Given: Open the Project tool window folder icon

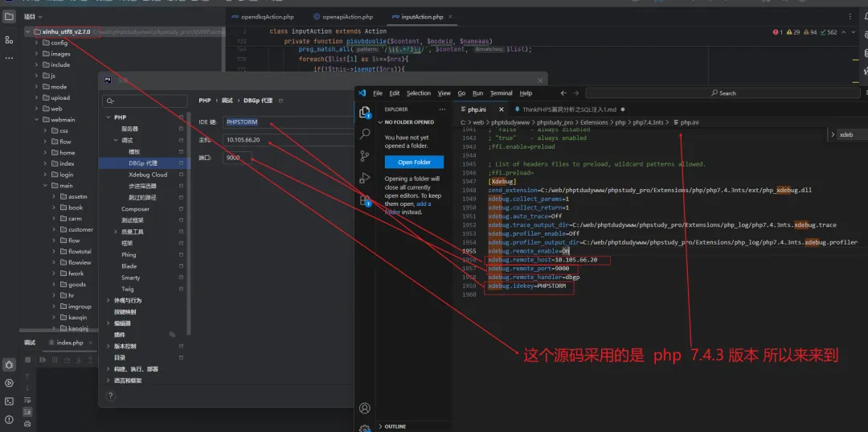Looking at the screenshot, I should [9, 17].
